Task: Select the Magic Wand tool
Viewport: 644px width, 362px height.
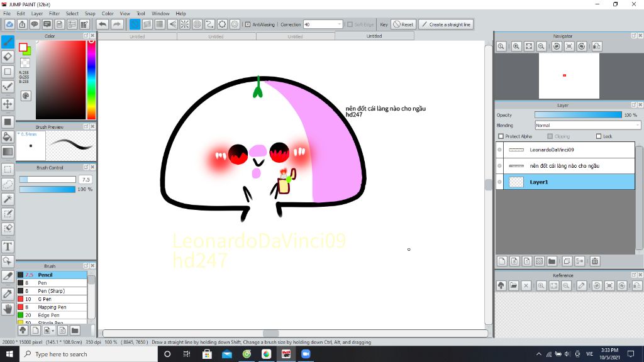Action: 8,199
